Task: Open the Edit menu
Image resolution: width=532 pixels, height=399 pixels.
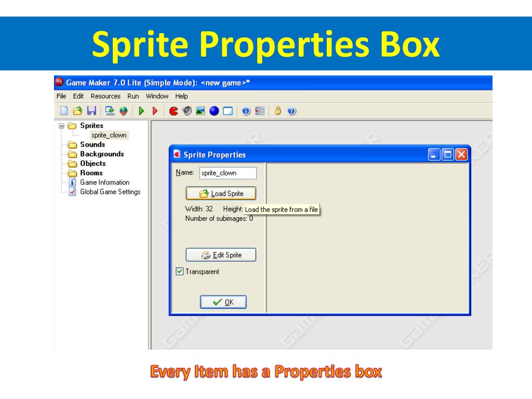Action: click(78, 96)
